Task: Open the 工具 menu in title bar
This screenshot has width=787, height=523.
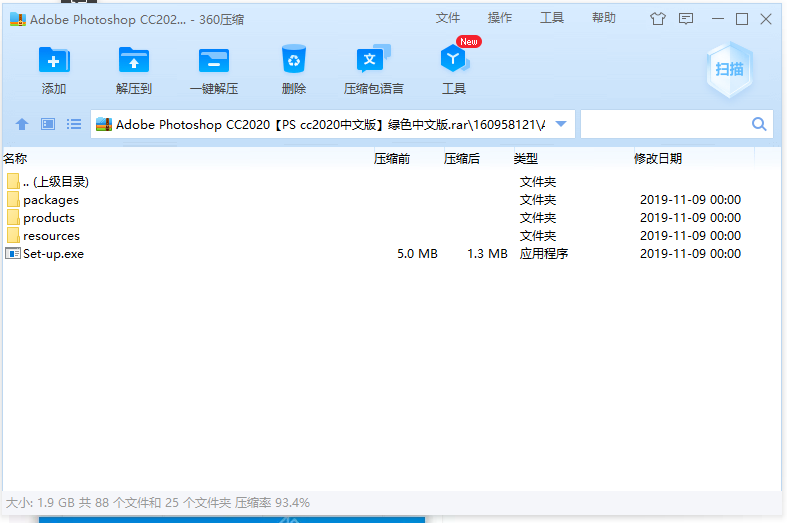Action: [x=552, y=18]
